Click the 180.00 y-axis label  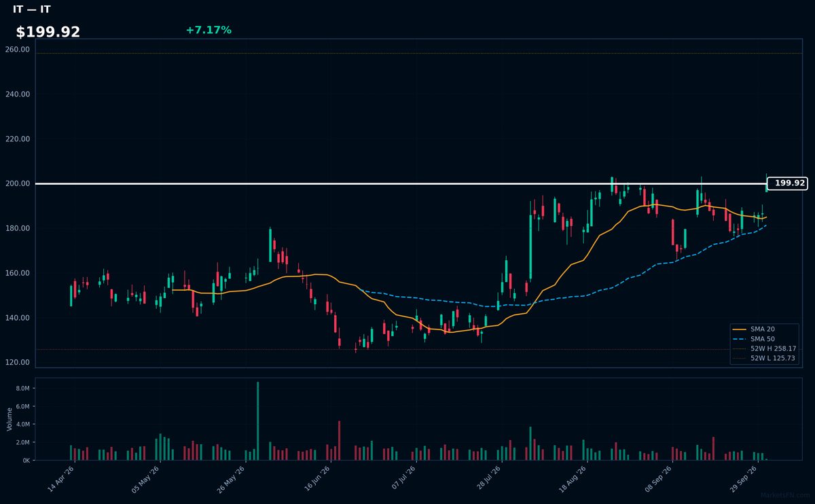[x=18, y=228]
